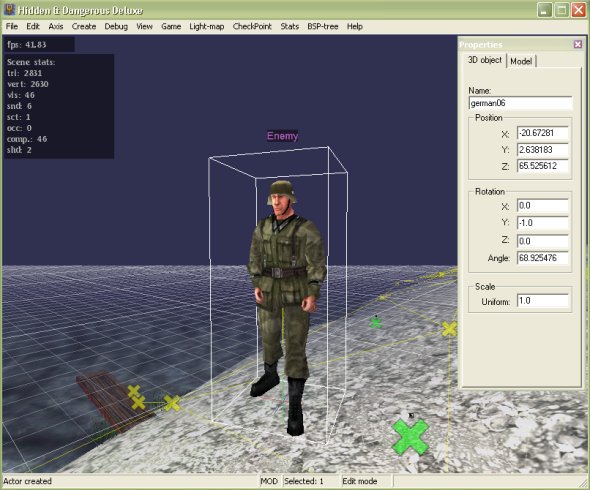Click the 'vert: 2630' scene stat
The height and width of the screenshot is (490, 590).
coord(27,84)
